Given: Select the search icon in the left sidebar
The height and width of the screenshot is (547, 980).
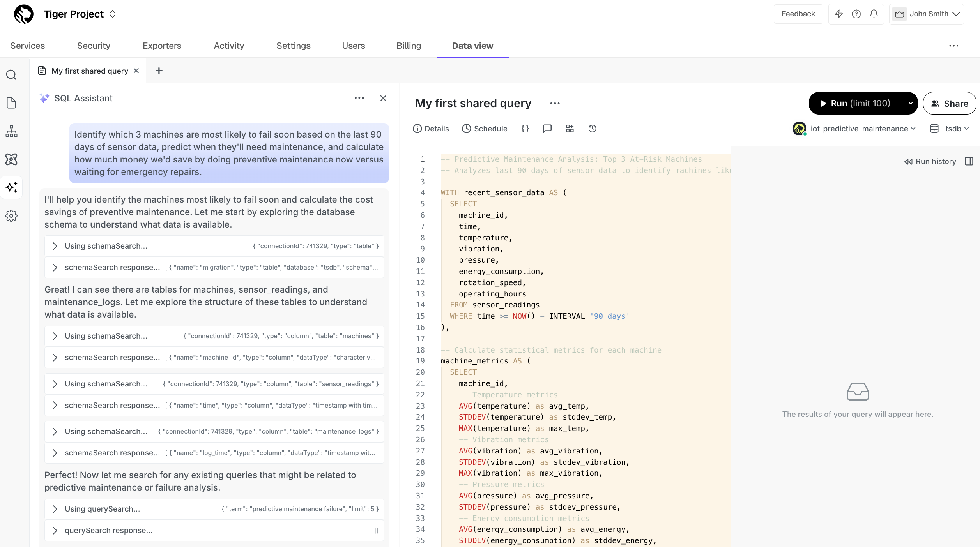Looking at the screenshot, I should point(11,75).
